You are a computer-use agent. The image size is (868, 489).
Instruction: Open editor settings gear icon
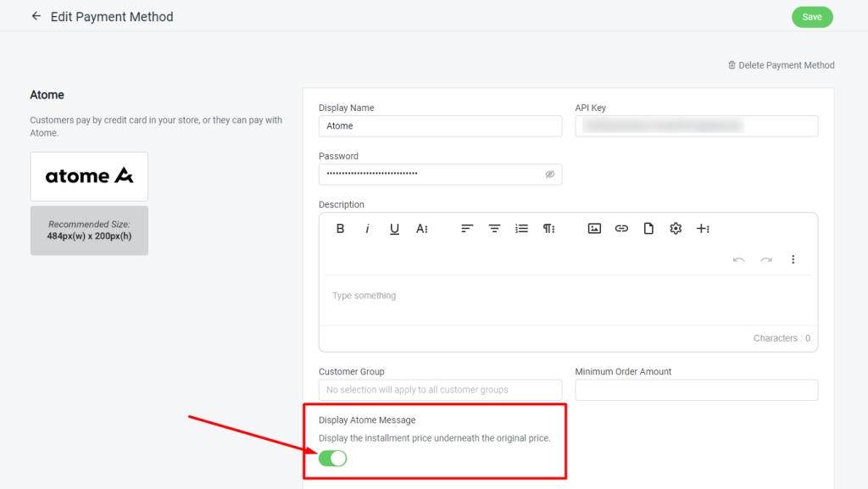pos(676,229)
